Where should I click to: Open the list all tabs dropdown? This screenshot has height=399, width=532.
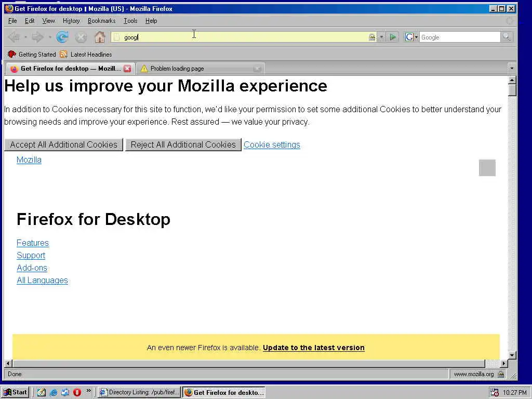(512, 69)
